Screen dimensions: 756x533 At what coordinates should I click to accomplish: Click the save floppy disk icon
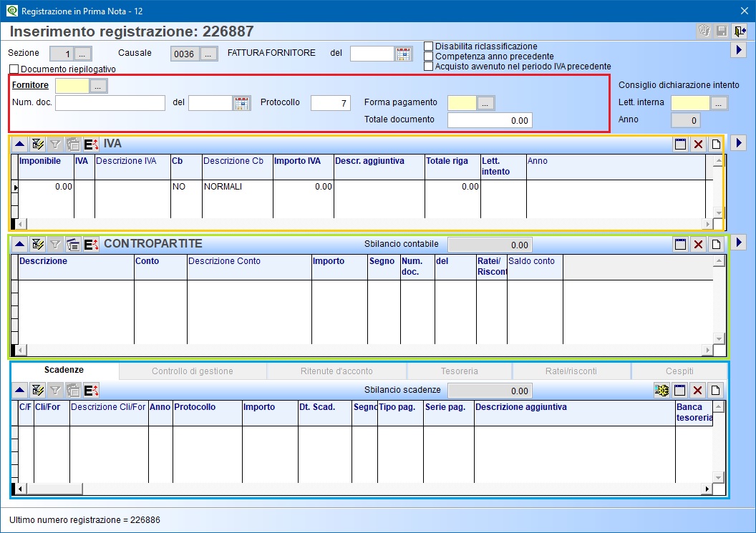click(x=722, y=31)
